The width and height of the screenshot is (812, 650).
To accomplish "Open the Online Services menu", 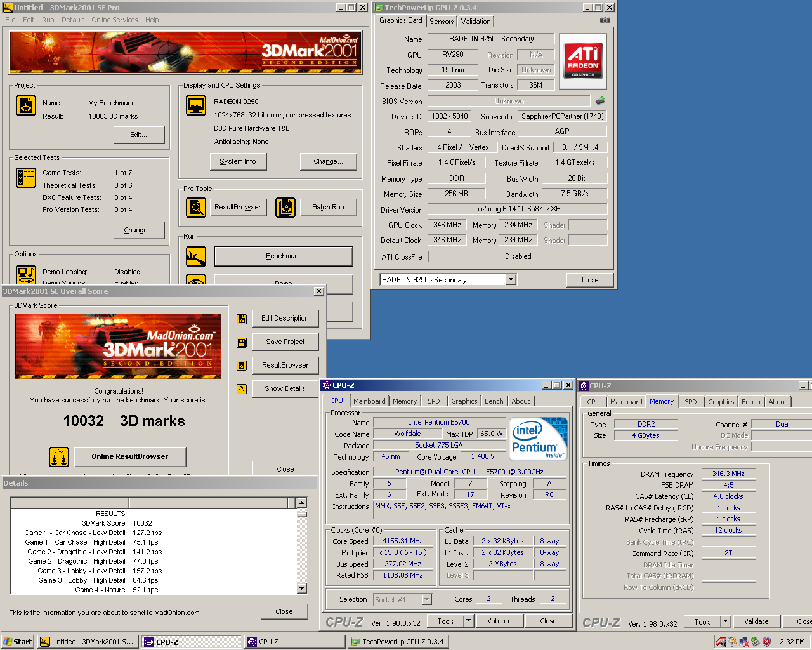I will tap(114, 20).
